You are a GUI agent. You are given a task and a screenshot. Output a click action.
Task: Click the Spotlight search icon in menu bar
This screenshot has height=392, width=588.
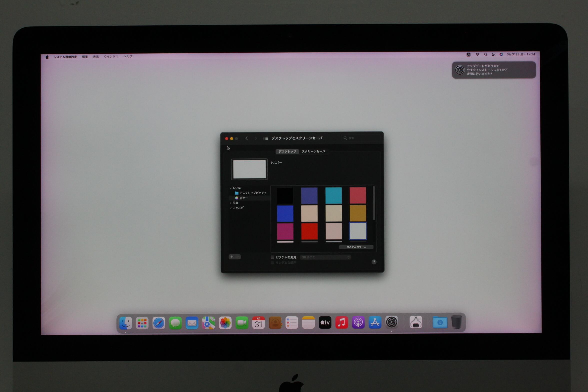click(485, 55)
